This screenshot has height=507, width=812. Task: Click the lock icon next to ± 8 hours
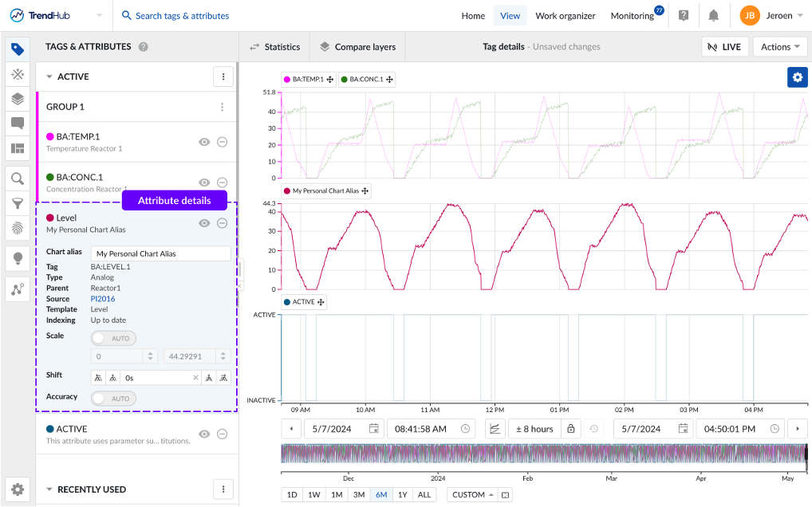pyautogui.click(x=571, y=429)
